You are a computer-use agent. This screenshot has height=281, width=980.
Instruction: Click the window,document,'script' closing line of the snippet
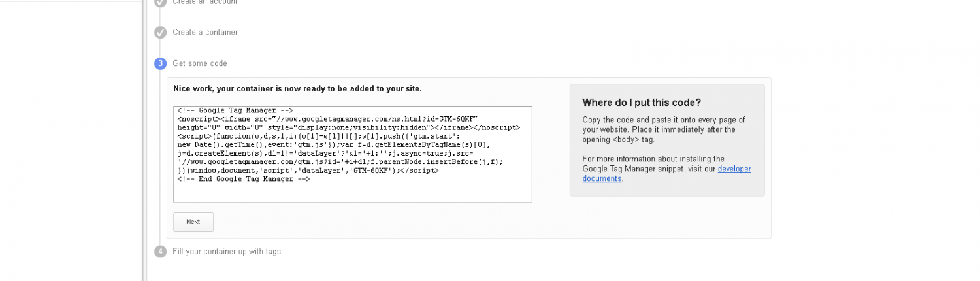(308, 171)
